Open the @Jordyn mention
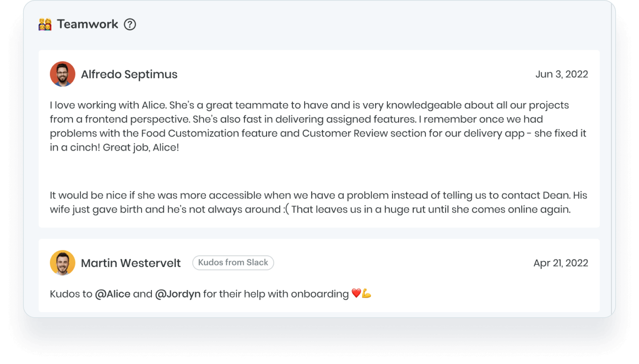The height and width of the screenshot is (364, 639). pos(178,294)
